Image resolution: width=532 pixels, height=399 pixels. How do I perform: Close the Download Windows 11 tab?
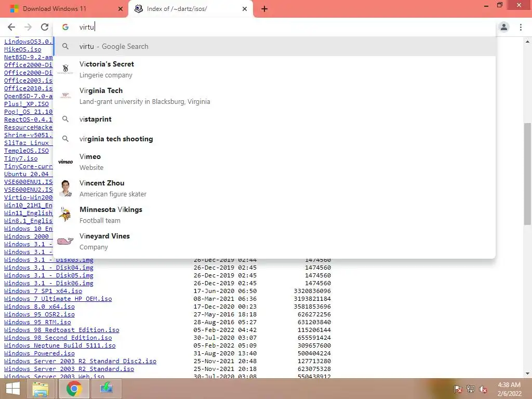(x=120, y=9)
